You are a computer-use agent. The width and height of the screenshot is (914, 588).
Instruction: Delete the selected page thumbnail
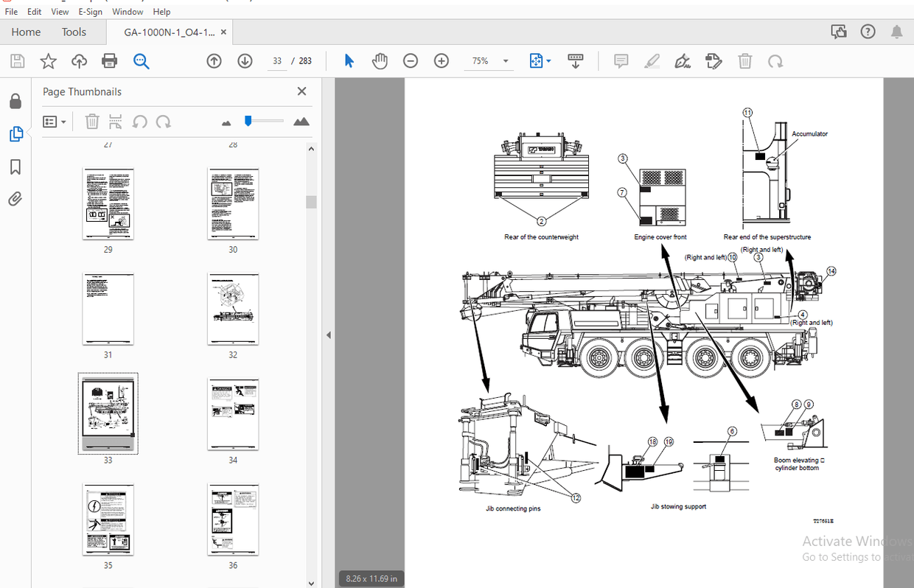[x=91, y=121]
